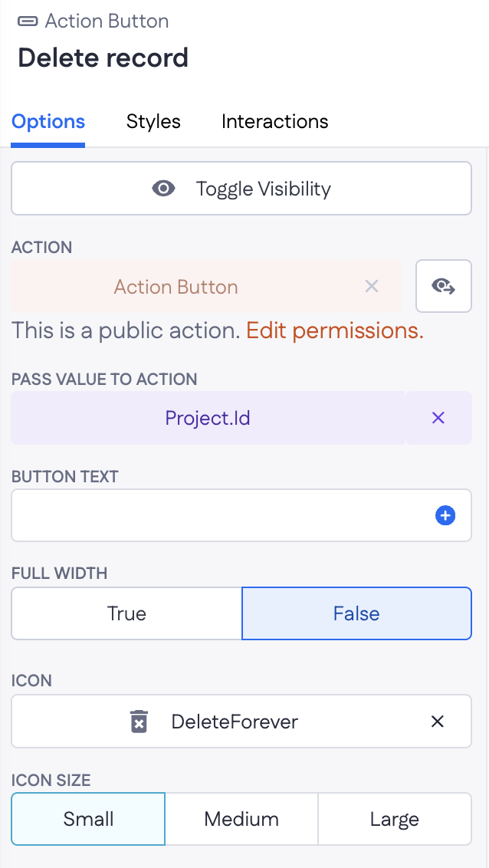Choose Small icon size
489x868 pixels.
click(88, 819)
